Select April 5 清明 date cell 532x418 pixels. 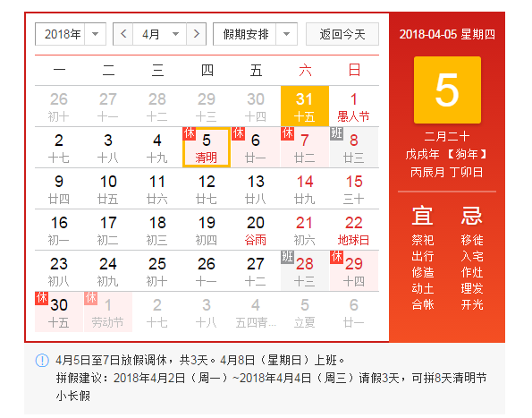point(207,148)
